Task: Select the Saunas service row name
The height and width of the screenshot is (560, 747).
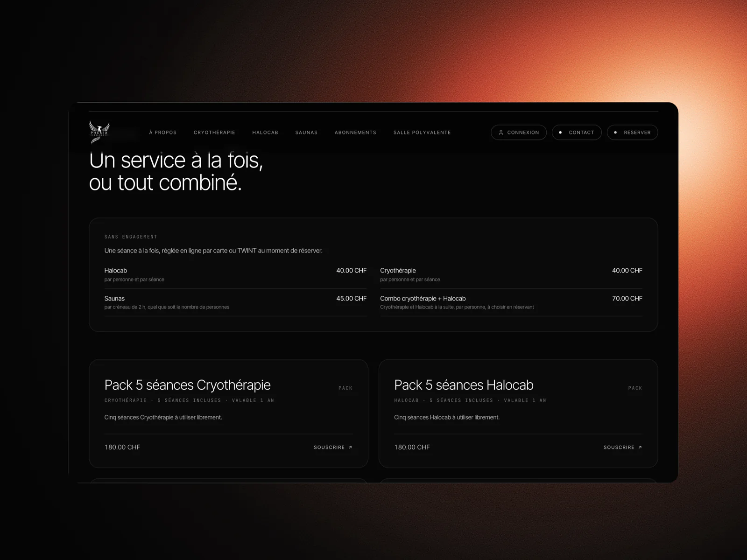Action: (x=114, y=299)
